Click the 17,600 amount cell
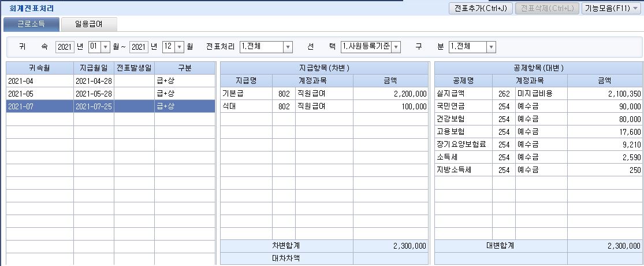This screenshot has height=266, width=644. 605,132
